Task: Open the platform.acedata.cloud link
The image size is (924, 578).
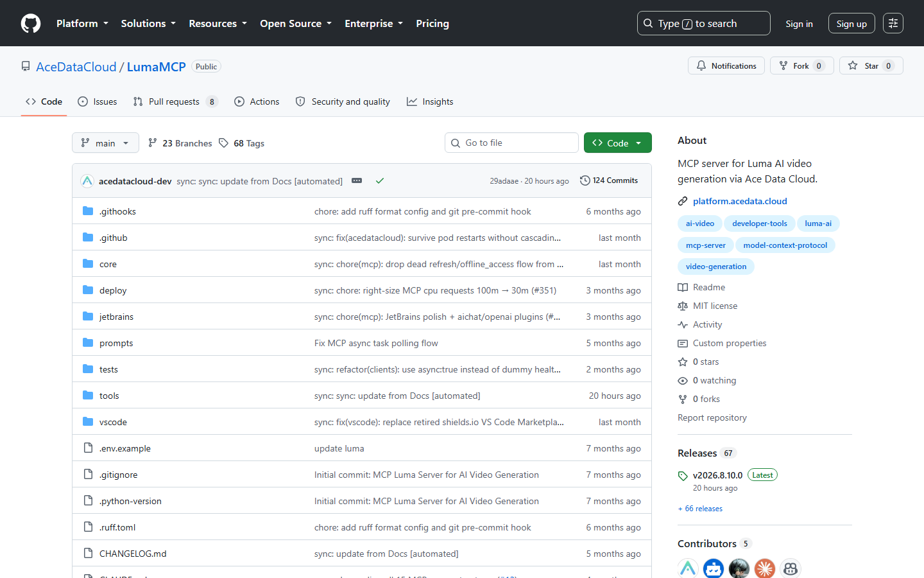Action: [x=740, y=201]
